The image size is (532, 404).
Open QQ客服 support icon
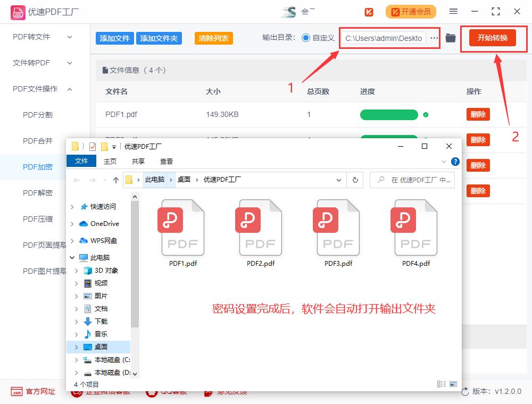tap(151, 392)
